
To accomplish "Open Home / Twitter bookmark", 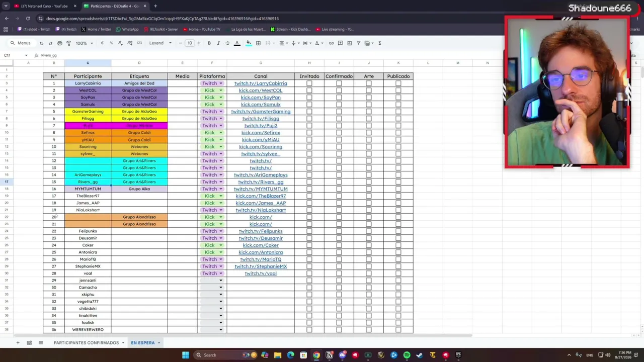I will 96,29.
